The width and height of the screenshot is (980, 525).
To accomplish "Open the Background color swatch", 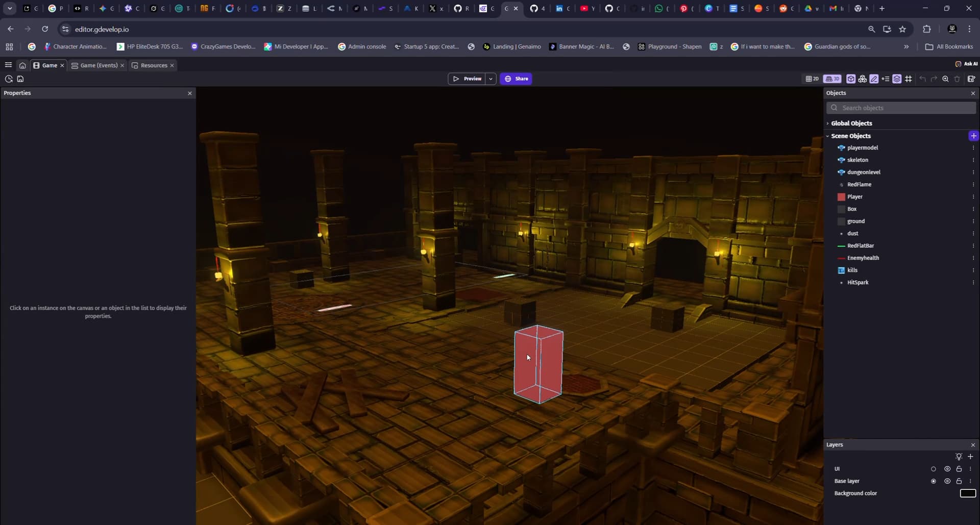I will 968,493.
